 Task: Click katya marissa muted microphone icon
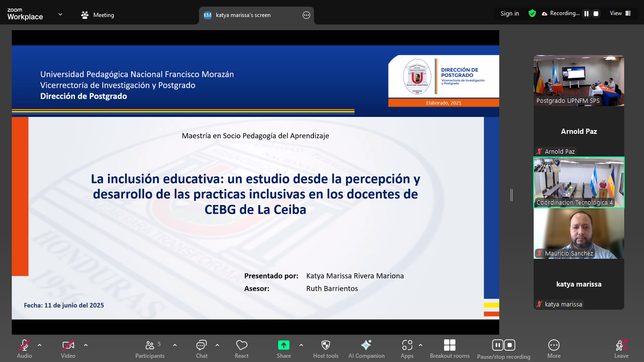tap(539, 304)
